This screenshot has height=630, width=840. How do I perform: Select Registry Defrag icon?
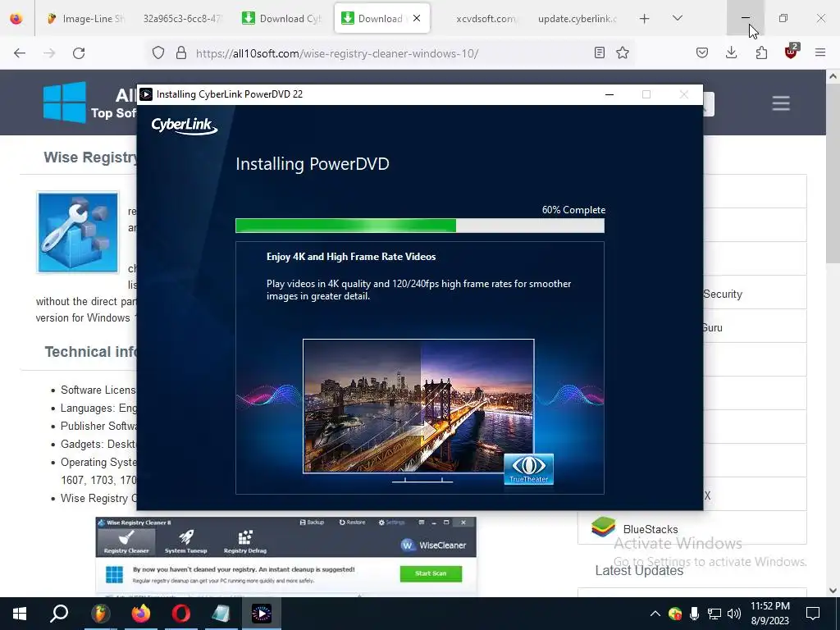[244, 542]
